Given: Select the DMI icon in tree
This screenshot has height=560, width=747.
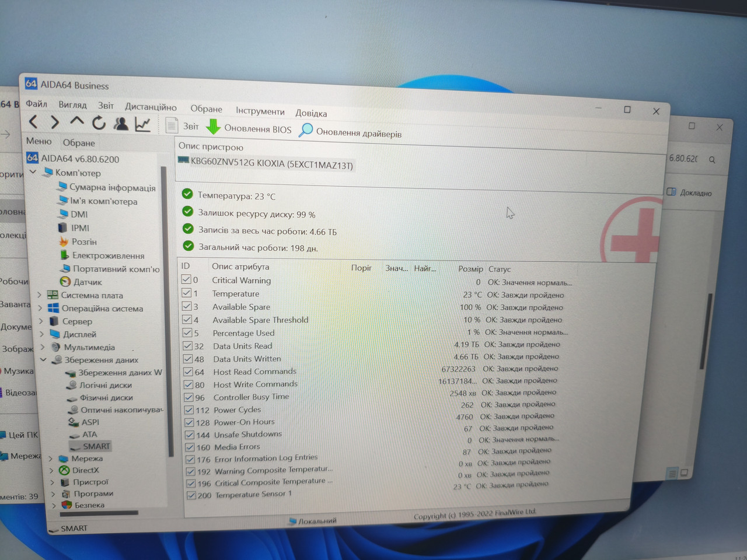Looking at the screenshot, I should [63, 213].
